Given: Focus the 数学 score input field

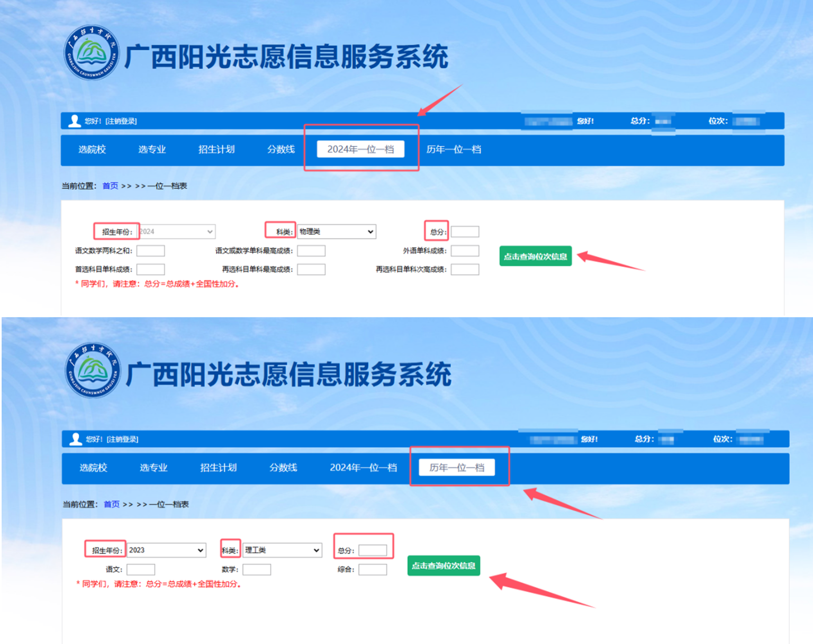Looking at the screenshot, I should pos(256,569).
